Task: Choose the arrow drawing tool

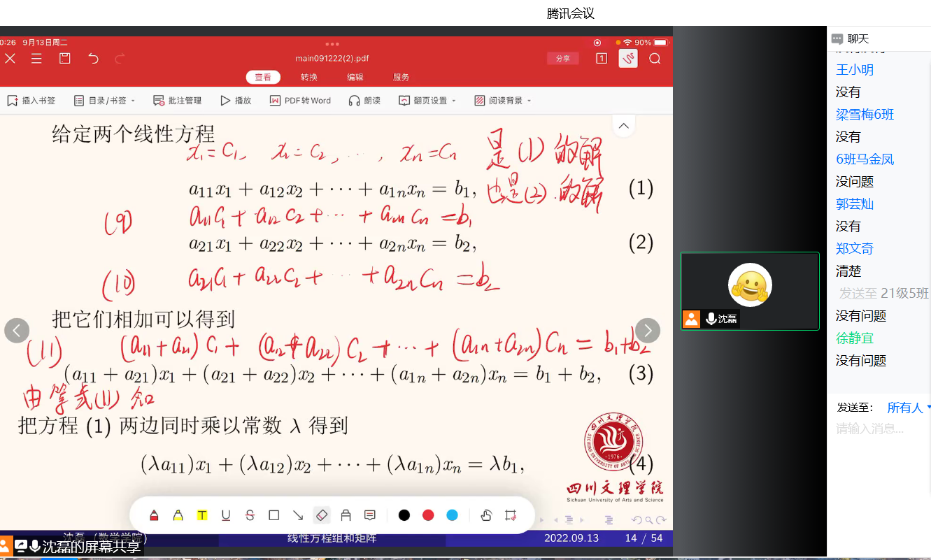Action: 297,515
